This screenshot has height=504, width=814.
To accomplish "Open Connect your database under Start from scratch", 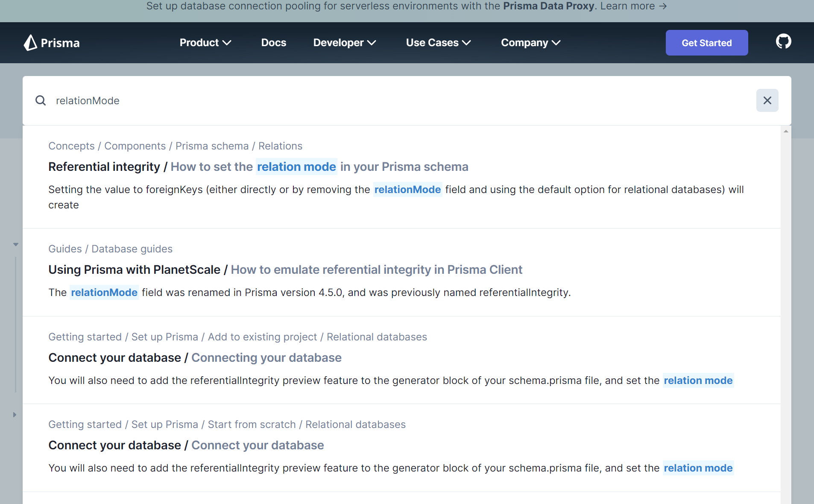I will 186,445.
